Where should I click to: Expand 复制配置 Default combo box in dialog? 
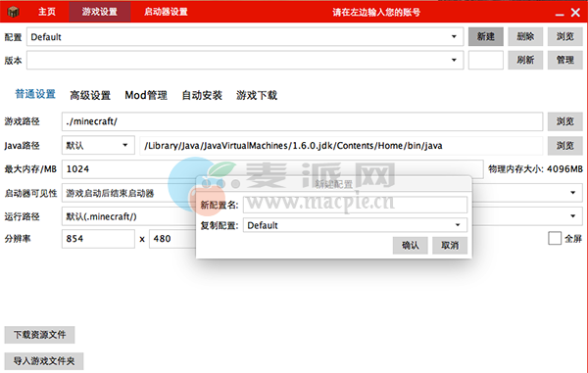coord(355,225)
